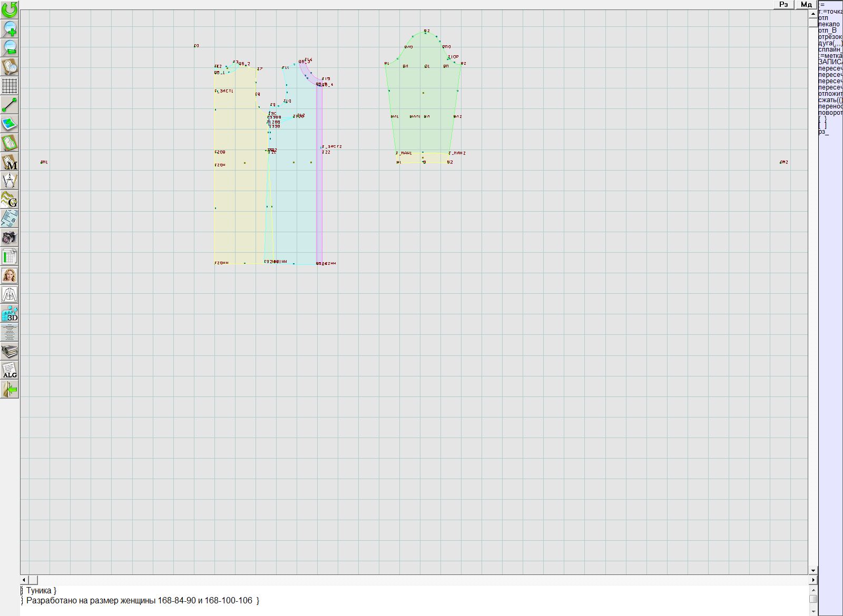Open the ALG algorithm document

9,370
